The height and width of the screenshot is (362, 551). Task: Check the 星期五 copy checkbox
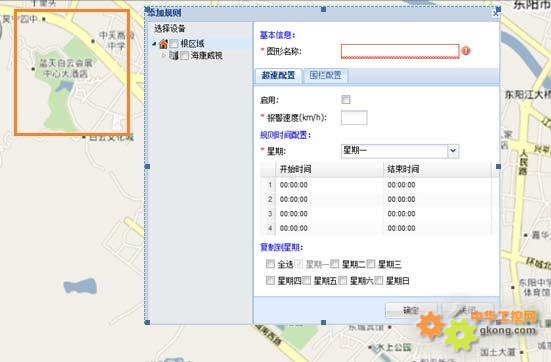(x=306, y=280)
